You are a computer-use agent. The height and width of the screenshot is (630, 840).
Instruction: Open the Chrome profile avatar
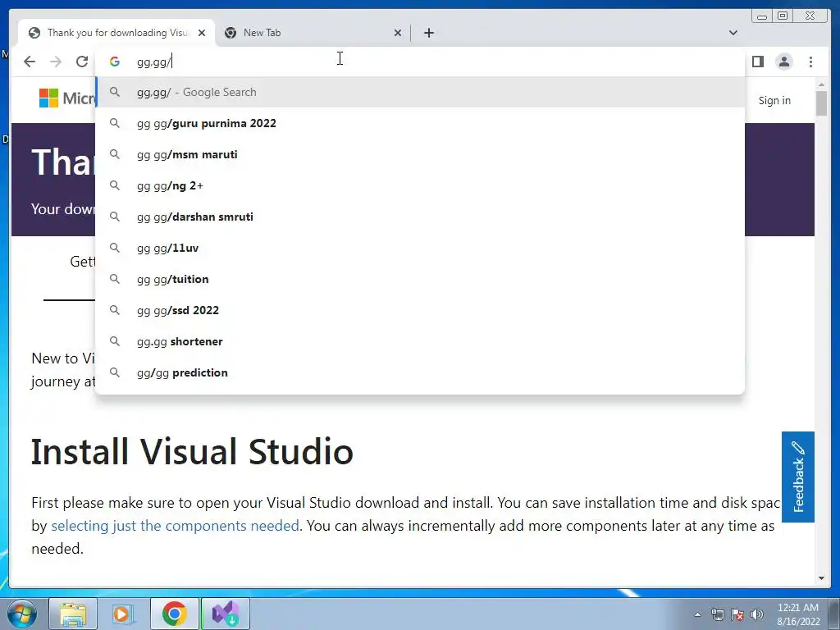(783, 62)
